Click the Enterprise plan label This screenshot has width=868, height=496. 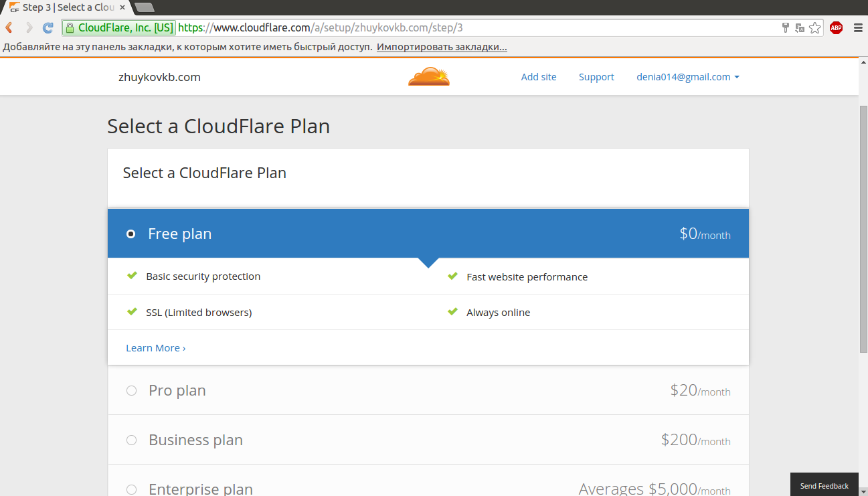tap(201, 489)
